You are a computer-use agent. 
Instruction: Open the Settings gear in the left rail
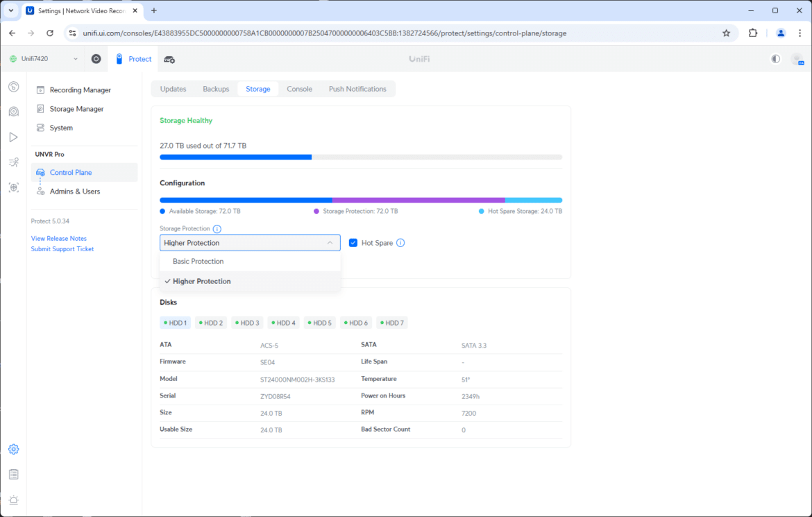point(14,449)
